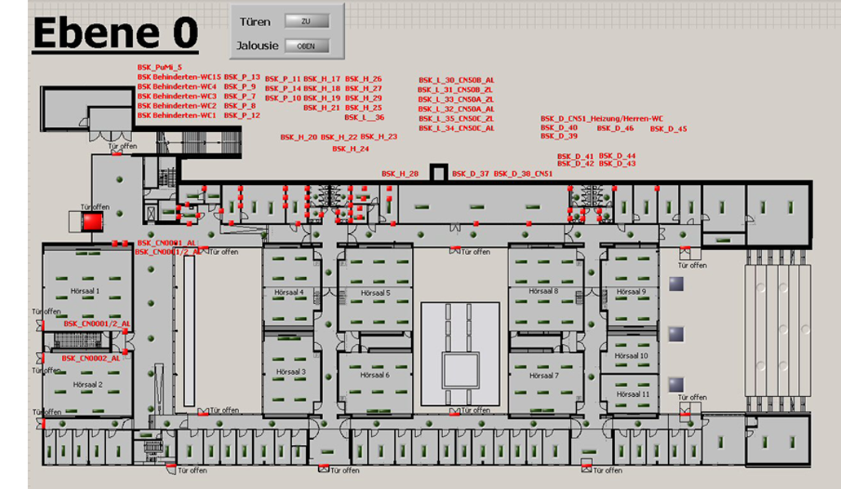Click the large red alarm square indicator
Image resolution: width=868 pixels, height=489 pixels.
92,221
